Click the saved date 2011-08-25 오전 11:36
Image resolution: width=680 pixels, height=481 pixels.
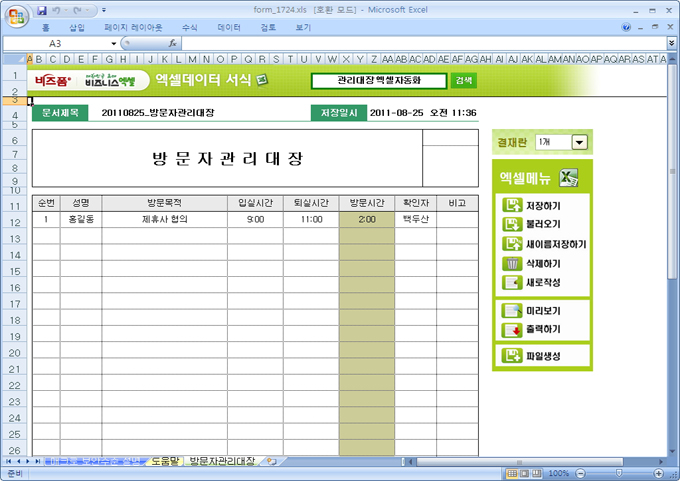click(x=423, y=113)
